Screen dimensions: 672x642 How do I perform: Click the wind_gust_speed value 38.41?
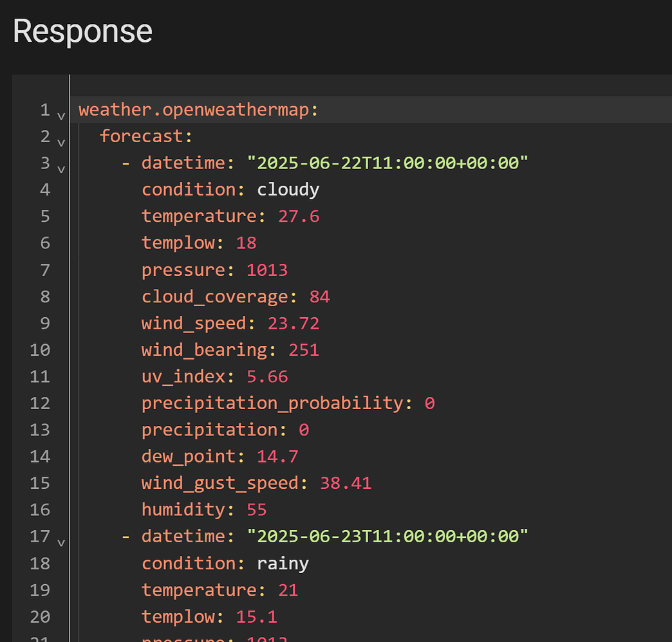[x=346, y=483]
